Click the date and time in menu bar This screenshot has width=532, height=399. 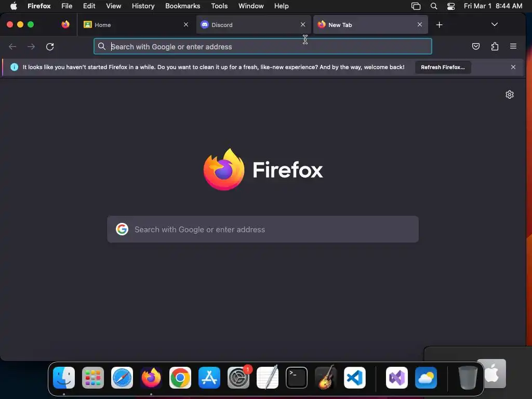tap(493, 6)
